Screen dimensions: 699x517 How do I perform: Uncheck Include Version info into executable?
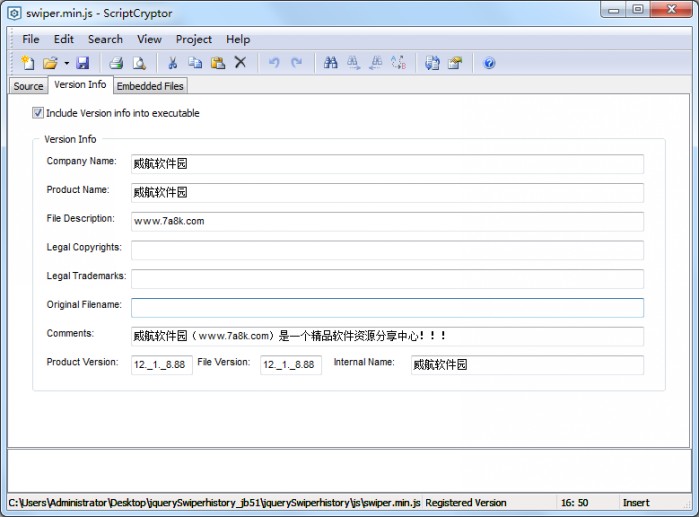pyautogui.click(x=37, y=113)
